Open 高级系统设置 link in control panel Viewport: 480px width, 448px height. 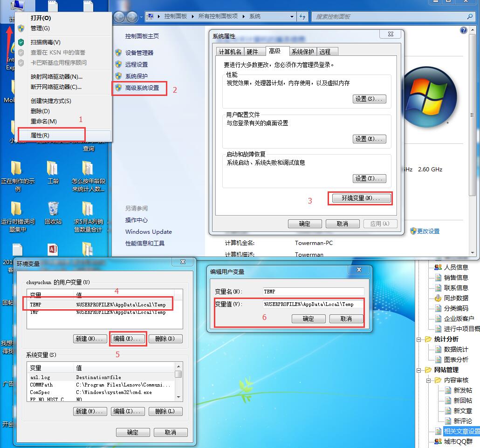click(142, 88)
